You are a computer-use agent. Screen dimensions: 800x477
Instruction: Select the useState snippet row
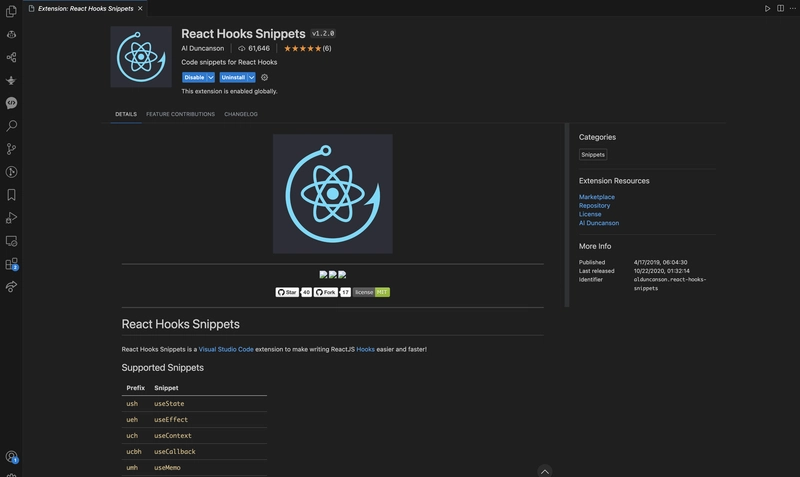[x=194, y=404]
